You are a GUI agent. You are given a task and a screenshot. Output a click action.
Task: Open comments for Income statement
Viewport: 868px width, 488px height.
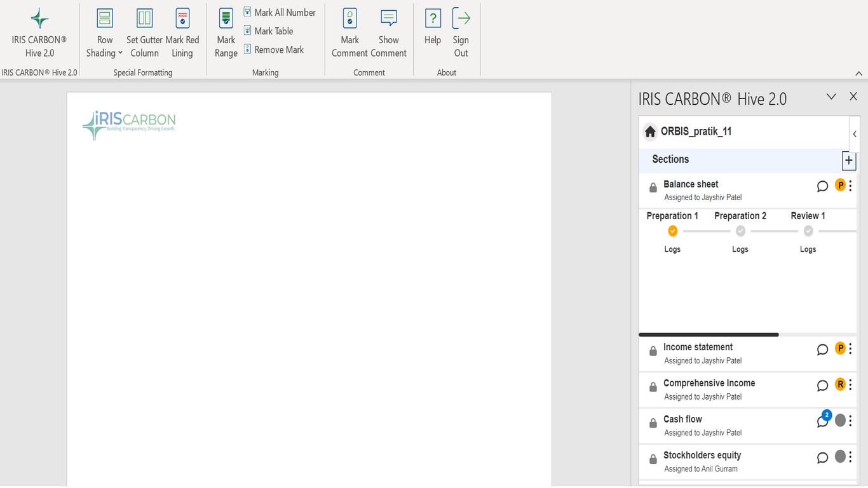822,349
